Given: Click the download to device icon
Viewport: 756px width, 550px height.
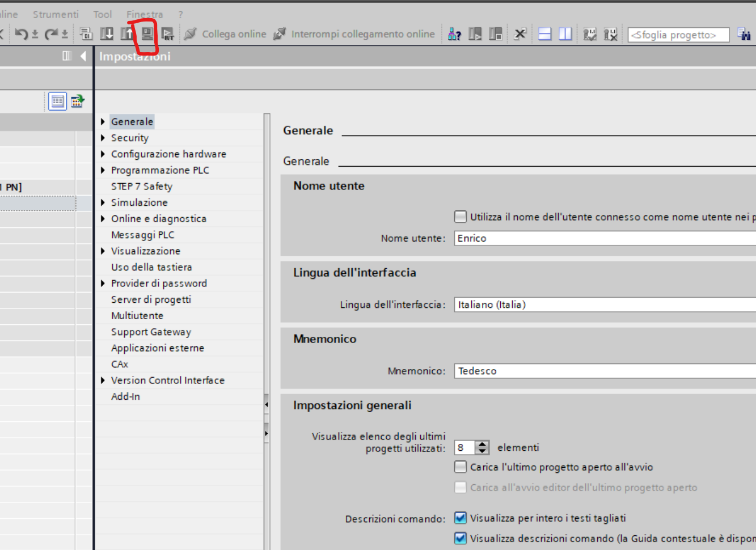Looking at the screenshot, I should coord(107,34).
